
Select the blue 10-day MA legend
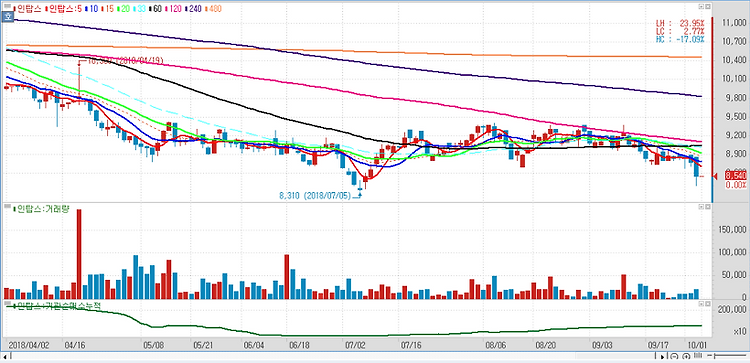pyautogui.click(x=92, y=9)
